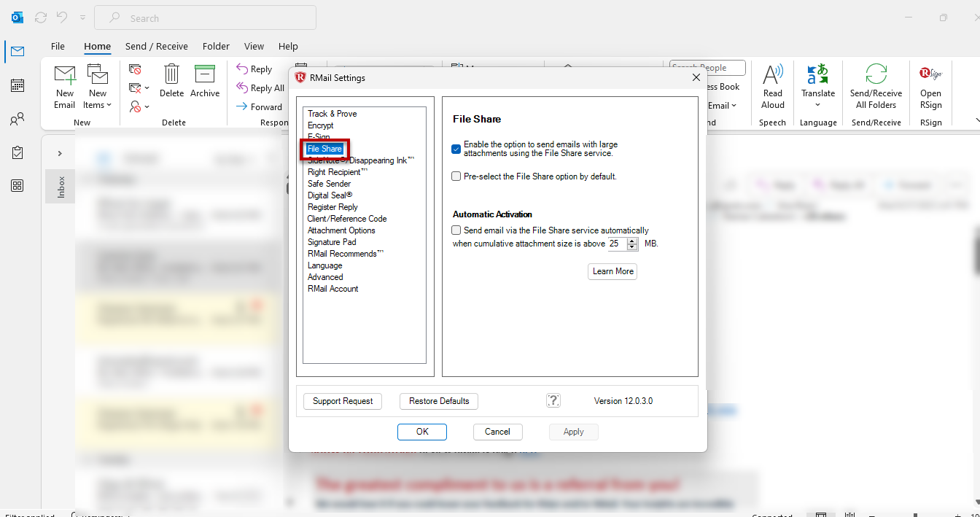Click the Outlook Search box

pyautogui.click(x=206, y=18)
